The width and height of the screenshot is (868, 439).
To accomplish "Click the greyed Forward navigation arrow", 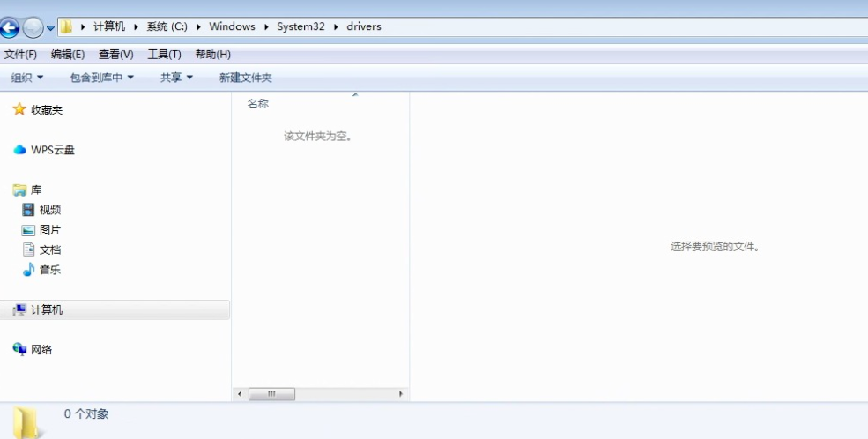I will click(33, 27).
